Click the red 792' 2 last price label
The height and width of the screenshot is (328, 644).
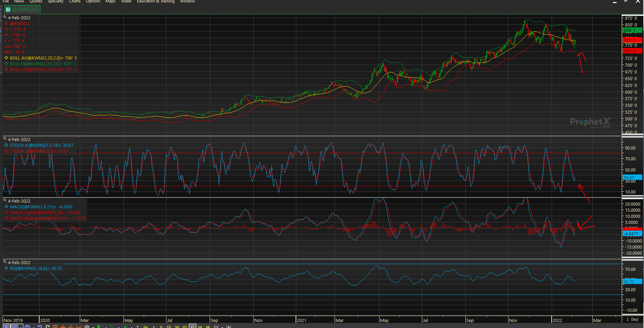click(x=632, y=40)
